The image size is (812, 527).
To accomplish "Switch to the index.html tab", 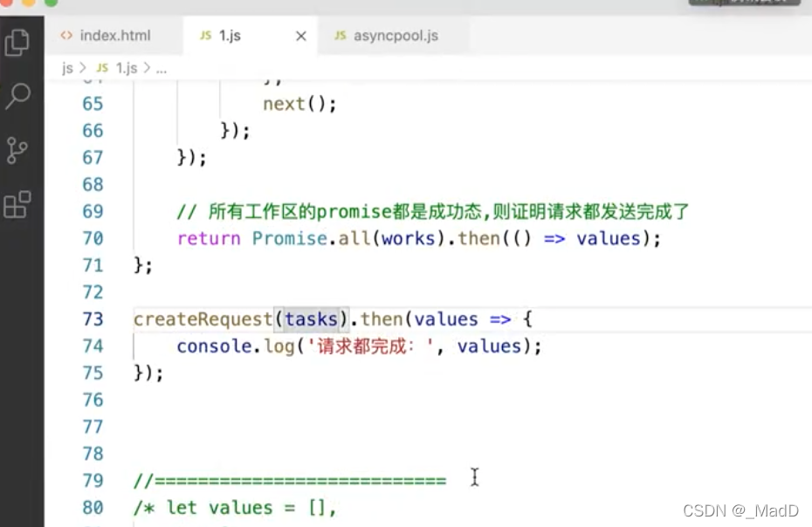I will [x=114, y=36].
